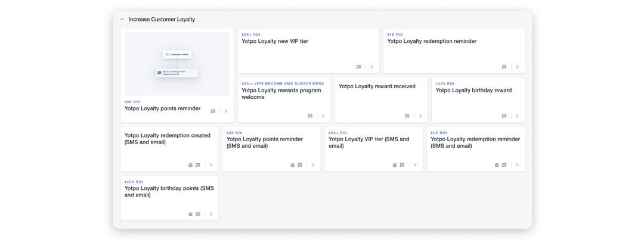Screen dimensions: 644x240
Task: Select Yotpo Loyalty VIP tier (SMS and email) title
Action: tap(369, 142)
